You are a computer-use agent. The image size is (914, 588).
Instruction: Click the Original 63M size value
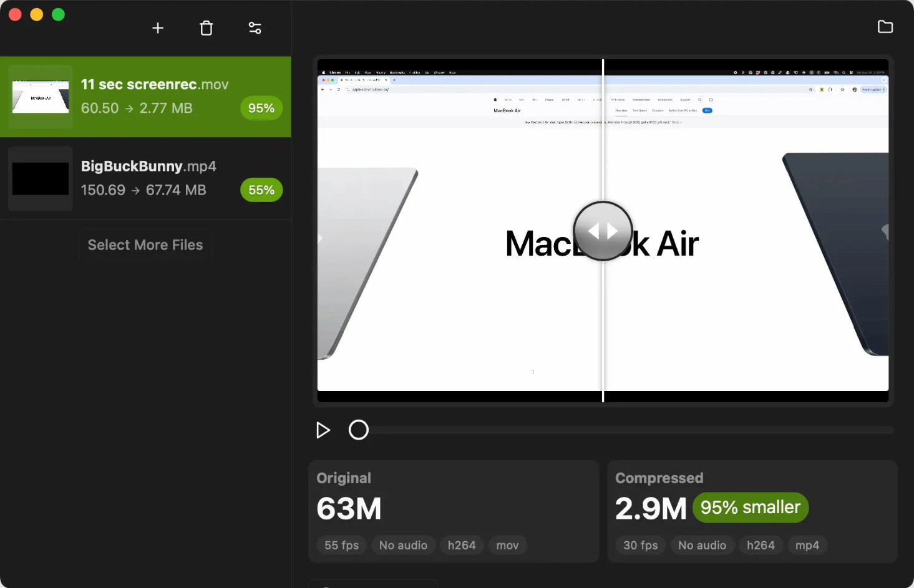point(349,509)
